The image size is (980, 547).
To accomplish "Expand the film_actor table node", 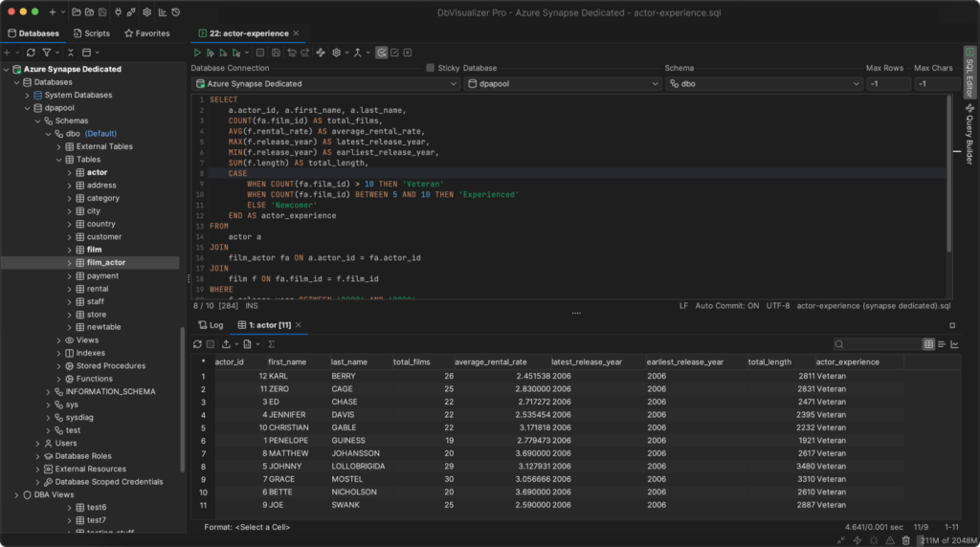I will (x=69, y=262).
